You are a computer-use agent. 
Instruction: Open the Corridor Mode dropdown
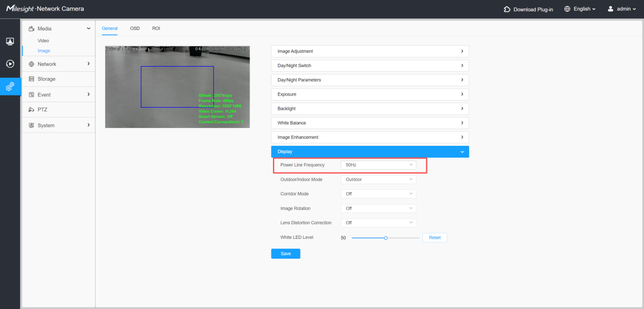coord(378,194)
